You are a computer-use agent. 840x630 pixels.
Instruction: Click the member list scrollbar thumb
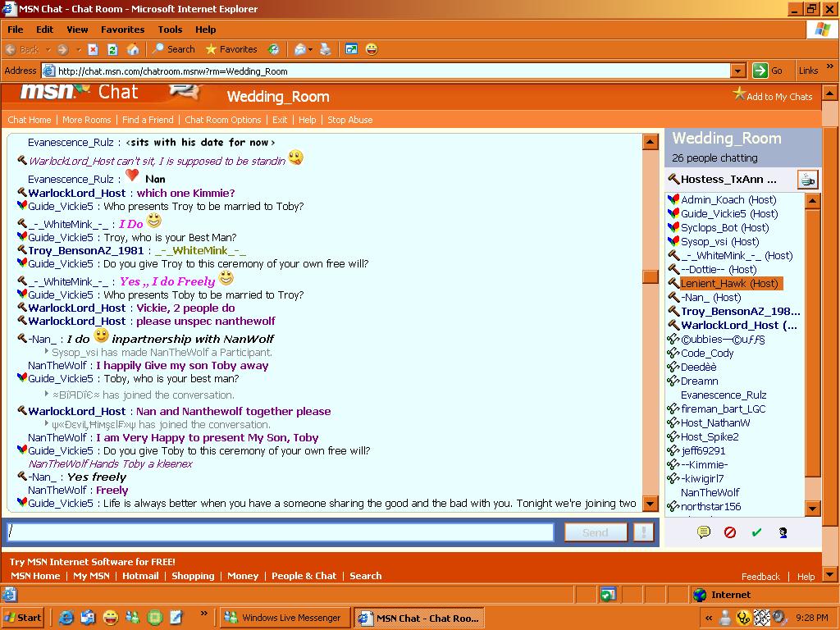tap(813, 343)
